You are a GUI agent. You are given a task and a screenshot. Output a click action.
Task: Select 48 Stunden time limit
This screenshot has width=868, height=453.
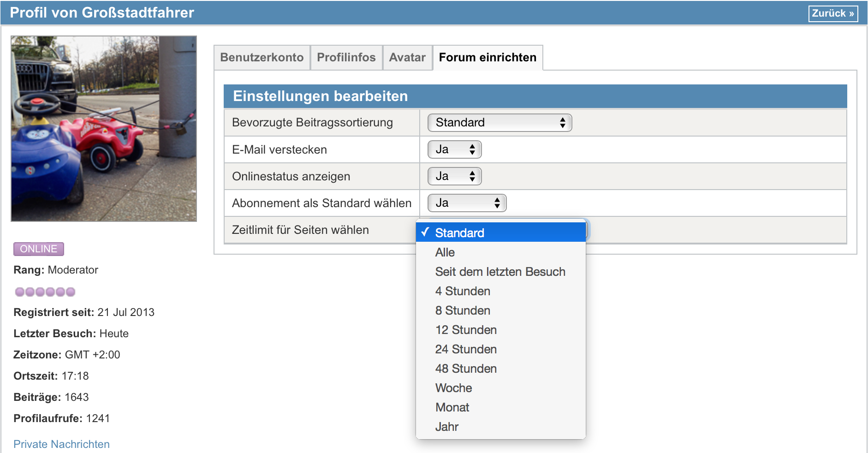[466, 369]
